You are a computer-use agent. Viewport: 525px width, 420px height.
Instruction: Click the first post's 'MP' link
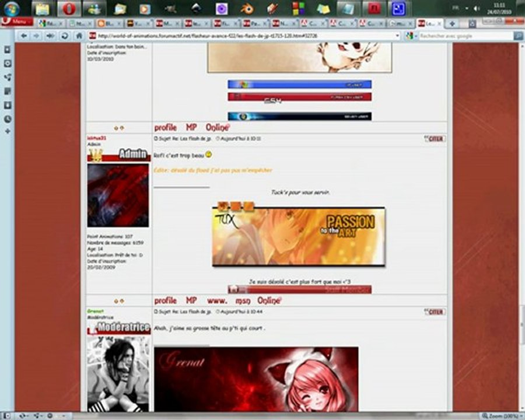click(191, 128)
